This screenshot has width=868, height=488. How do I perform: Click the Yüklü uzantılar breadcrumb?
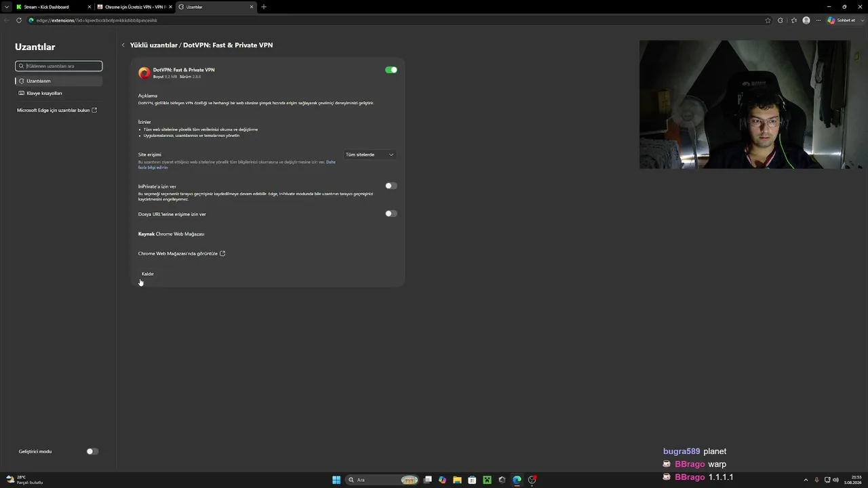coord(153,45)
